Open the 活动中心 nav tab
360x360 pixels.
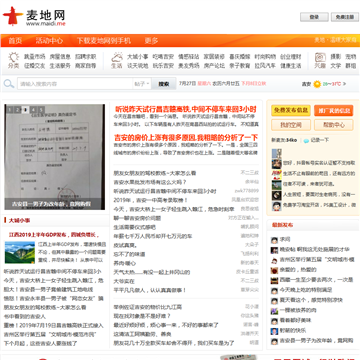(x=49, y=41)
